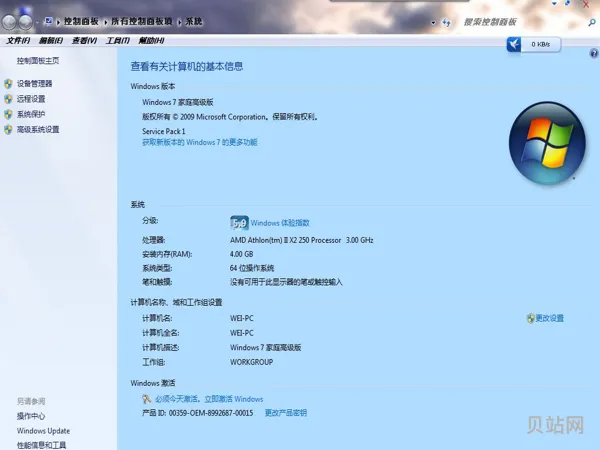Image resolution: width=600 pixels, height=450 pixels.
Task: Click WEI-PC value beside 计算机名
Action: coord(241,318)
